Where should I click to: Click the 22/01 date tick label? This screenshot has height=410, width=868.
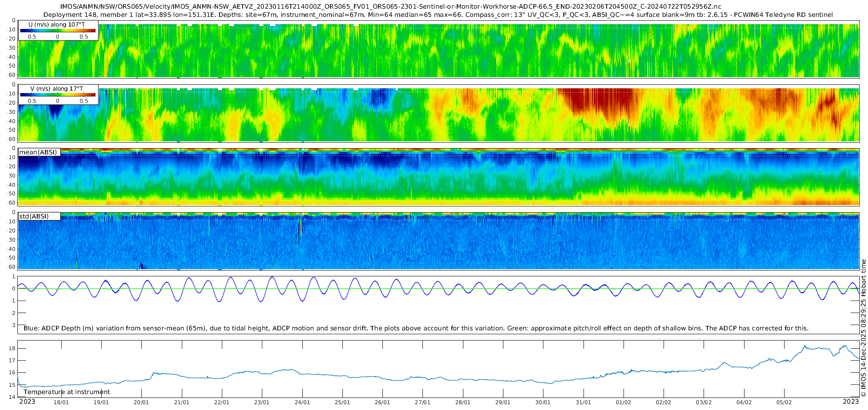coord(221,402)
